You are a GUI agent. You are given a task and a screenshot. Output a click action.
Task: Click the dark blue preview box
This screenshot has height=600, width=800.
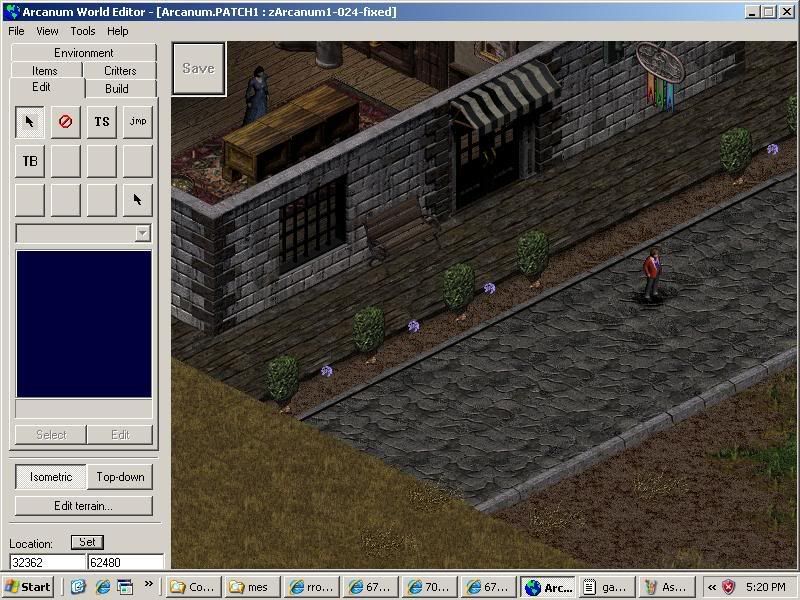point(84,323)
